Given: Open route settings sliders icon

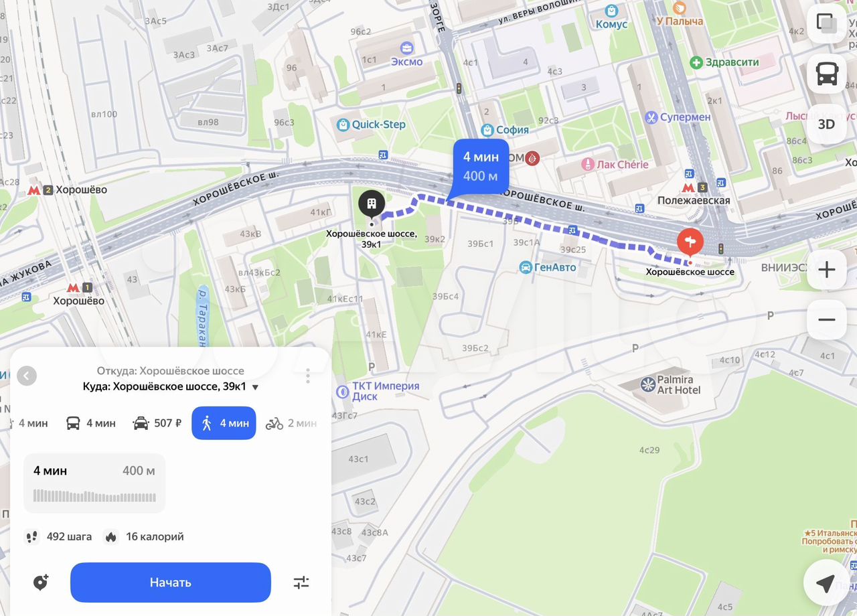Looking at the screenshot, I should (301, 583).
